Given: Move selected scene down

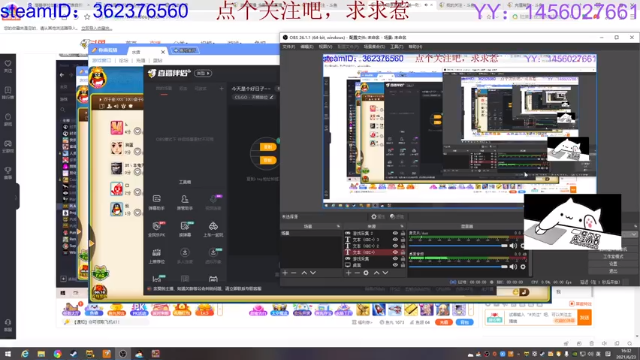Looking at the screenshot, I should click(313, 273).
